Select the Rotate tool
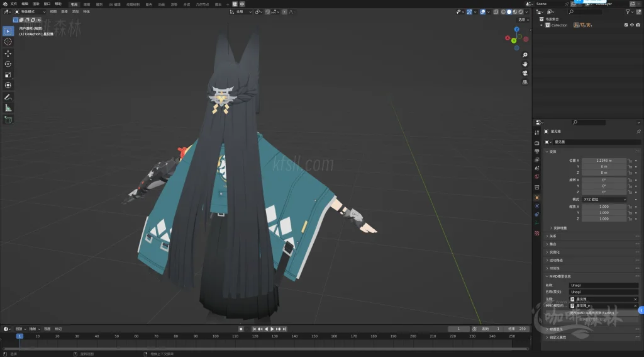Image resolution: width=644 pixels, height=357 pixels. coord(8,64)
